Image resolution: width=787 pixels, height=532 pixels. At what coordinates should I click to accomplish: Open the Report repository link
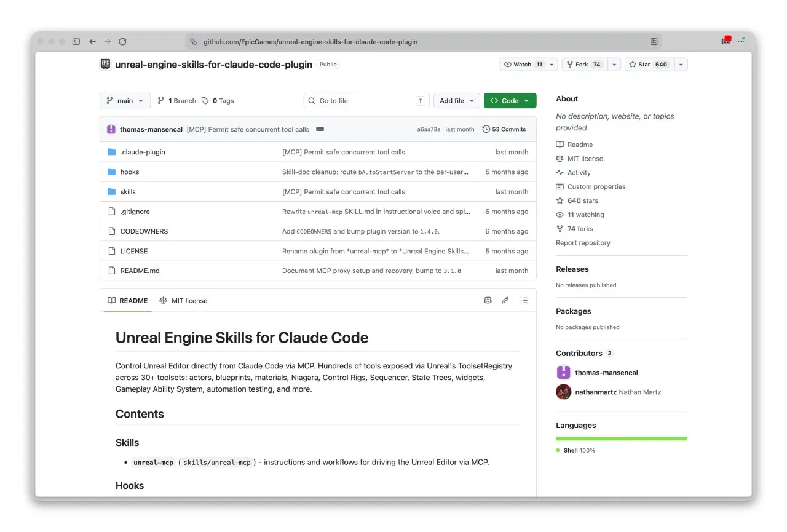coord(583,243)
